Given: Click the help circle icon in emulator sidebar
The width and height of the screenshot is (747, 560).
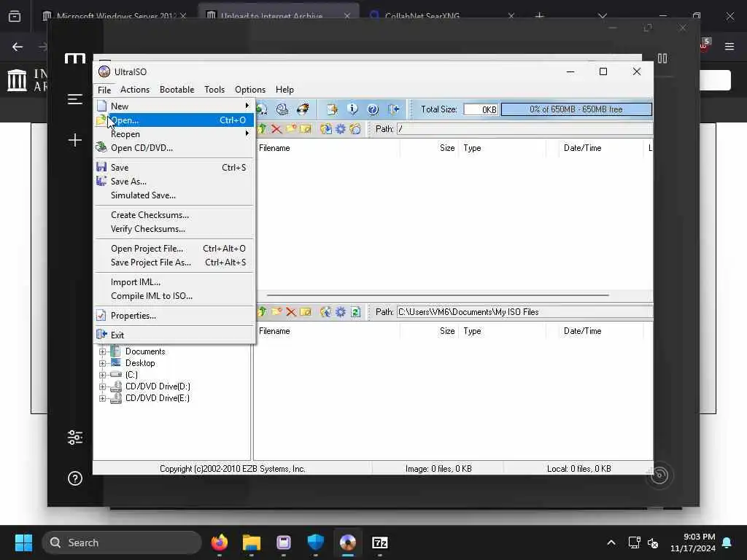Looking at the screenshot, I should tap(75, 478).
